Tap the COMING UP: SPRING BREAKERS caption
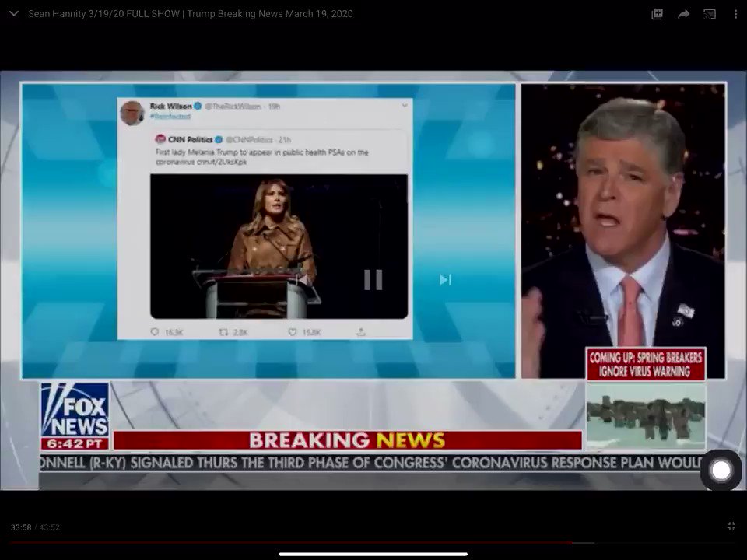 [646, 364]
